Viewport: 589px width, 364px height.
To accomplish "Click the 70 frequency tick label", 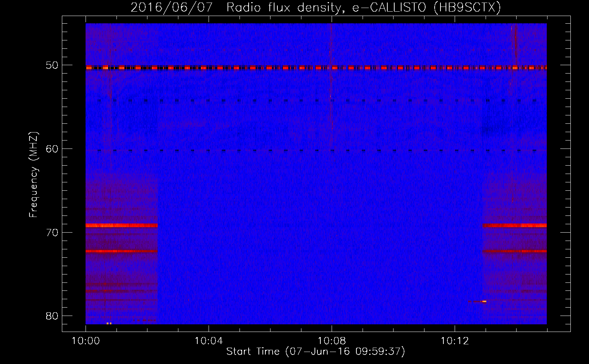I will click(52, 232).
